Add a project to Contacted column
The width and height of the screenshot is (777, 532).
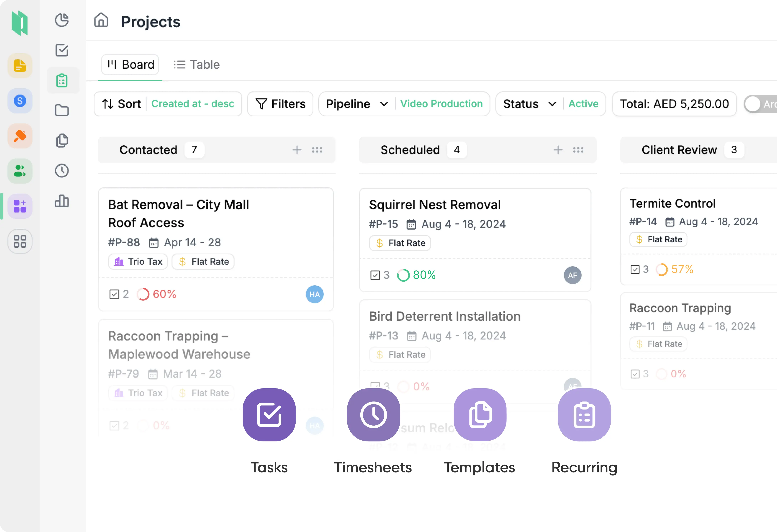coord(297,150)
